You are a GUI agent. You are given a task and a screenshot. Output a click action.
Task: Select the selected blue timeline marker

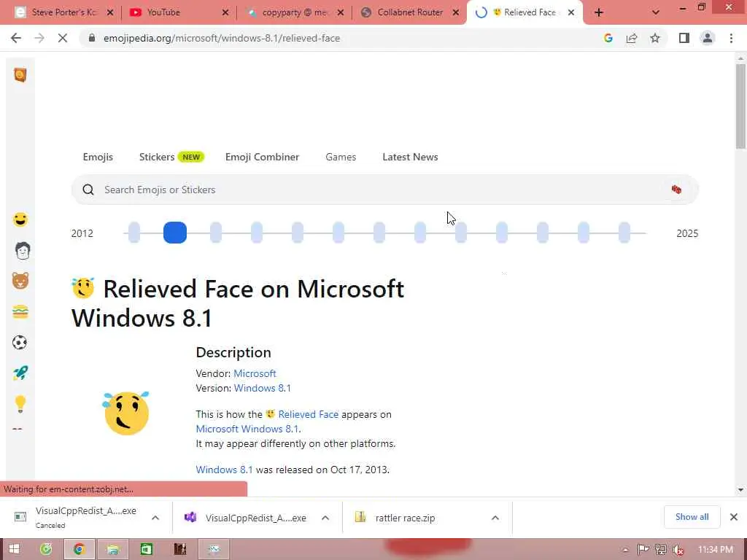[x=175, y=233]
